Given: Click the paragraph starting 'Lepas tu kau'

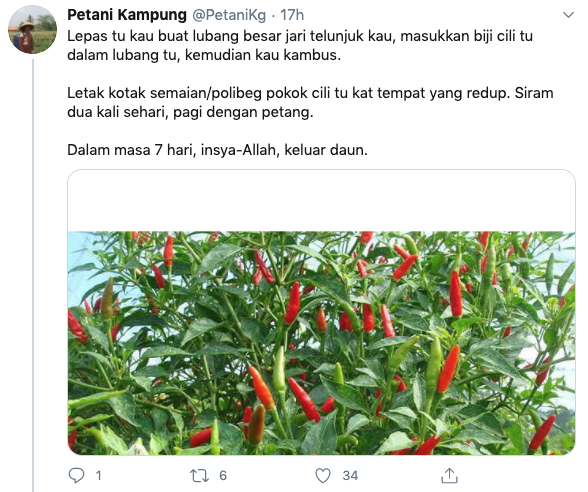Looking at the screenshot, I should click(x=300, y=45).
